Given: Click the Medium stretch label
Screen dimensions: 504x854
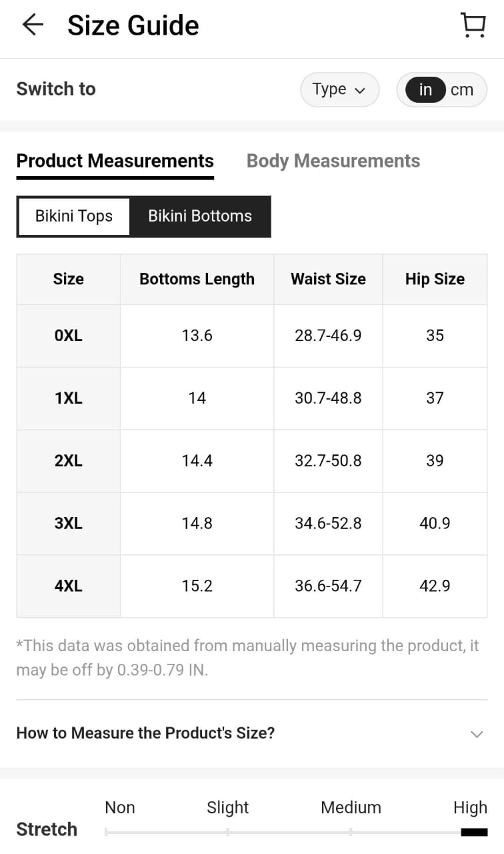Looking at the screenshot, I should tap(351, 808).
